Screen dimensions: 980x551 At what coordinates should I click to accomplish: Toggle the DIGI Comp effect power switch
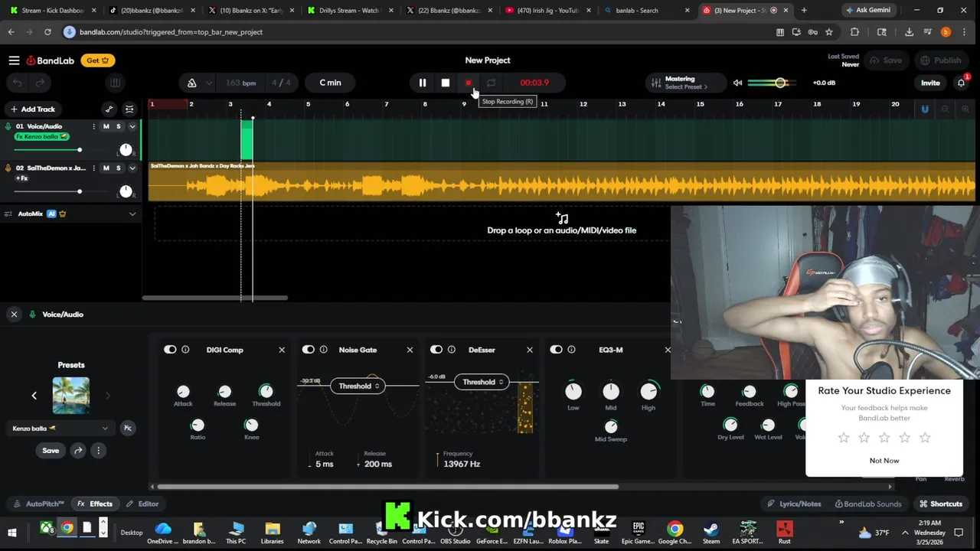pos(170,350)
